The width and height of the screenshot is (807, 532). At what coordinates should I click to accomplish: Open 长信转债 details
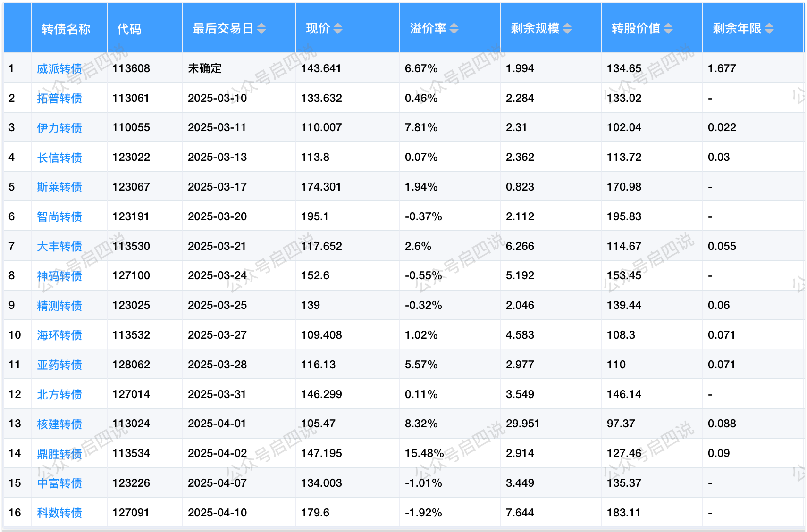click(59, 158)
